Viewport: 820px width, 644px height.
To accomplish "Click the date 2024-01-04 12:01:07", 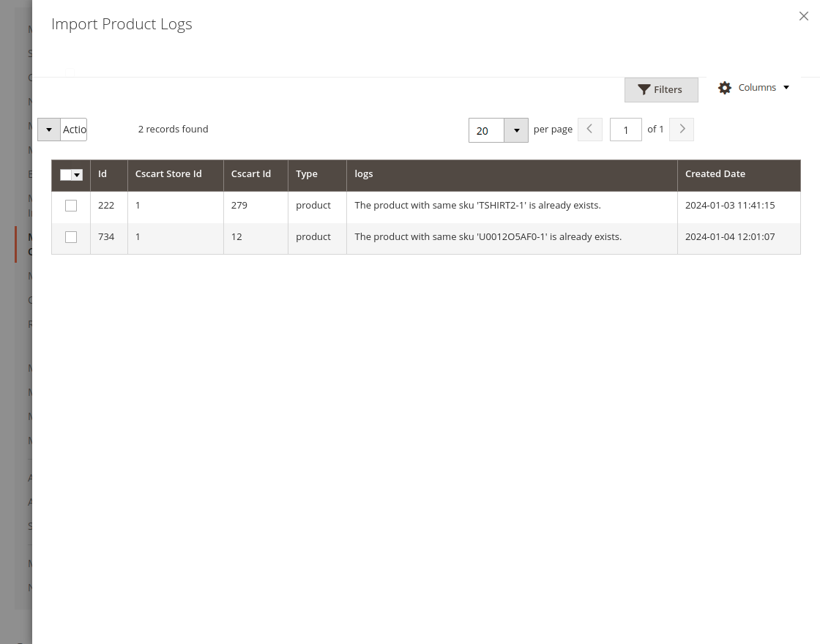I will tap(730, 237).
